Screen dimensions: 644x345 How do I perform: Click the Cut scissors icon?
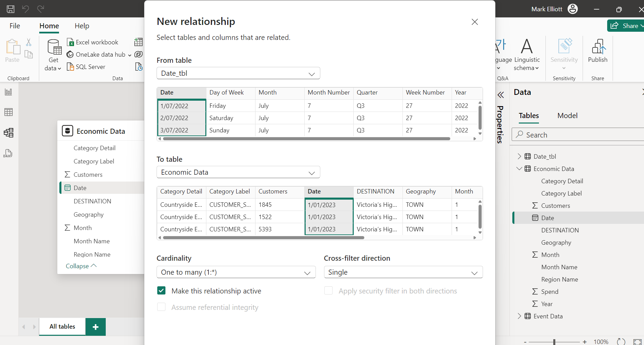[29, 42]
